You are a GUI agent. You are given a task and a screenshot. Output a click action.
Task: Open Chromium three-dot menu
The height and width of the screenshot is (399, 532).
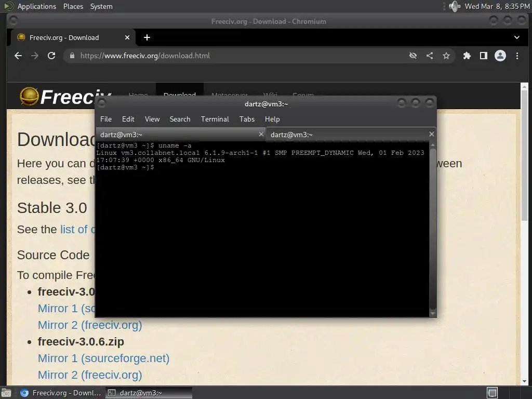(517, 56)
